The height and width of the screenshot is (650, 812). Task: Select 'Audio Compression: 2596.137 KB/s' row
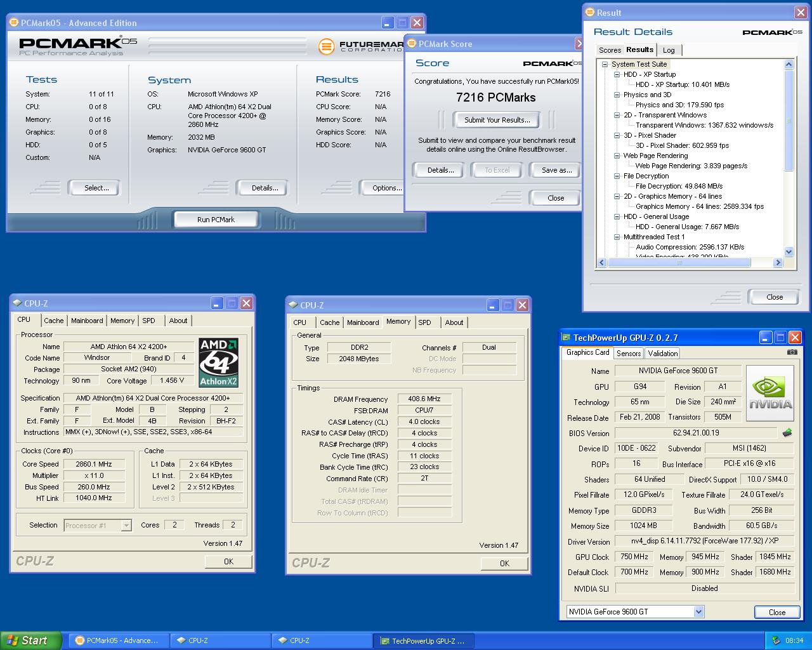click(x=690, y=247)
